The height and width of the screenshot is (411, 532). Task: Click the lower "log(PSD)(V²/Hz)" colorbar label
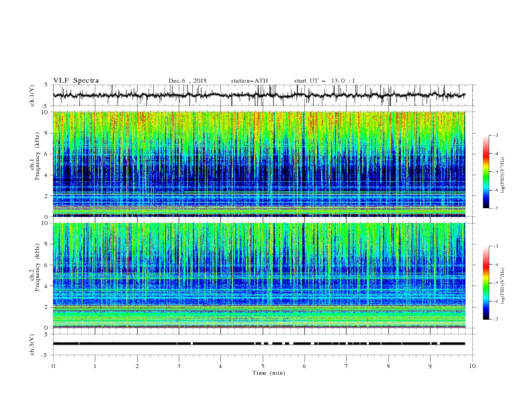[503, 286]
